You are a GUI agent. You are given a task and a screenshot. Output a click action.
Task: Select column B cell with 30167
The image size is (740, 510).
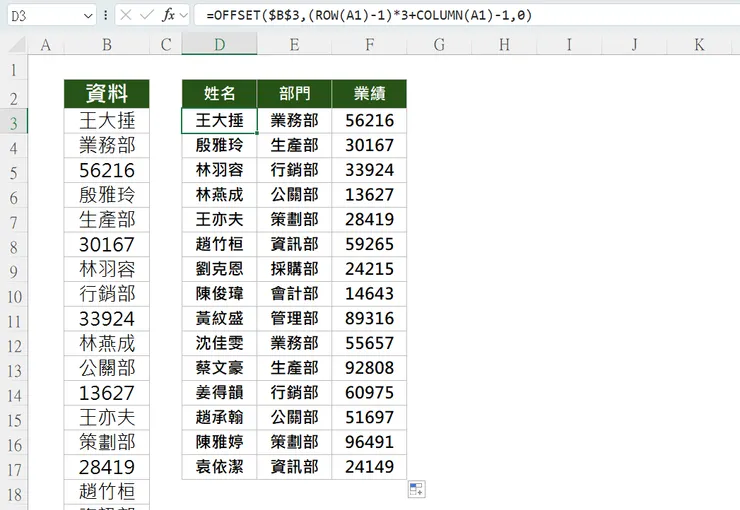pyautogui.click(x=107, y=244)
